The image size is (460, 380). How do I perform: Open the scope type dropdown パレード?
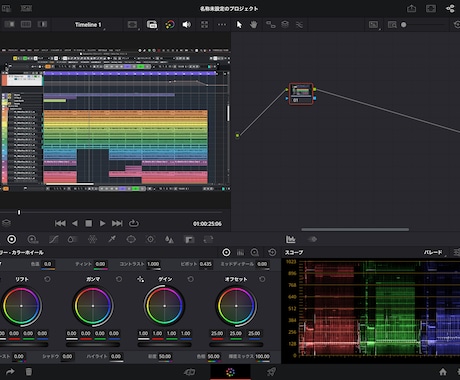tap(435, 253)
